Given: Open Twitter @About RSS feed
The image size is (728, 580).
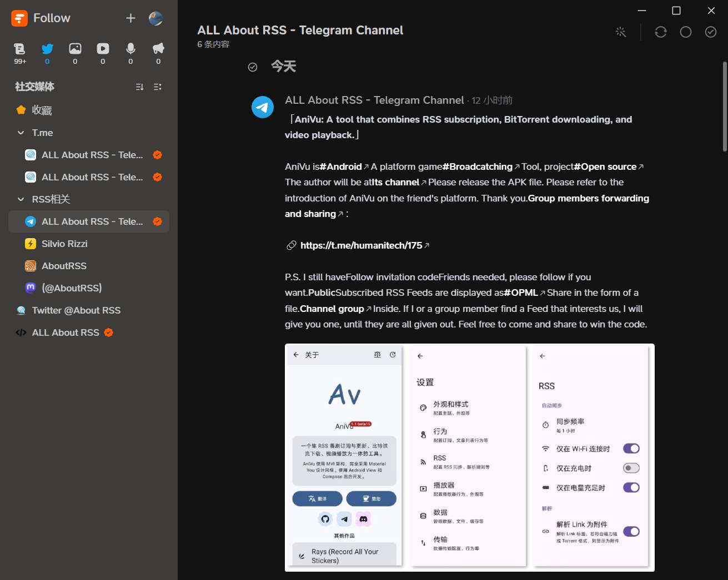Looking at the screenshot, I should click(x=89, y=310).
